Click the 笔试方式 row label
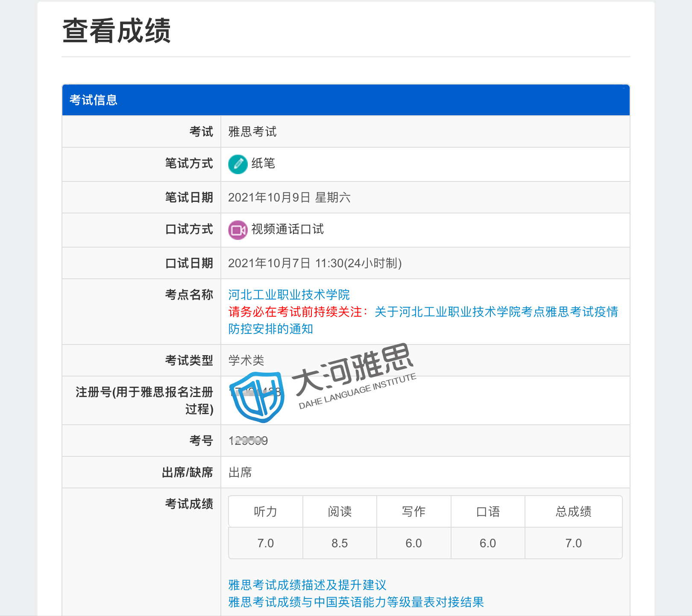Viewport: 692px width, 616px height. [x=189, y=163]
